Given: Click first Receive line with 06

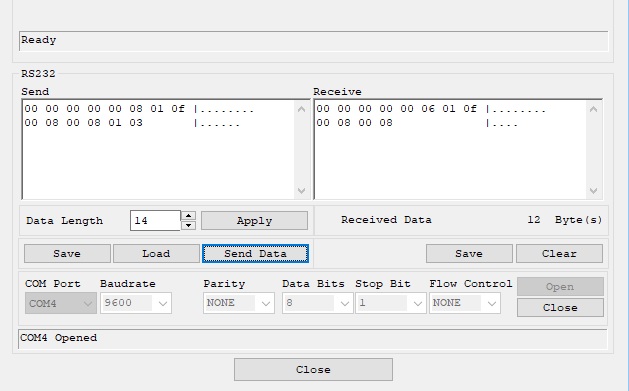Looking at the screenshot, I should (x=431, y=109).
